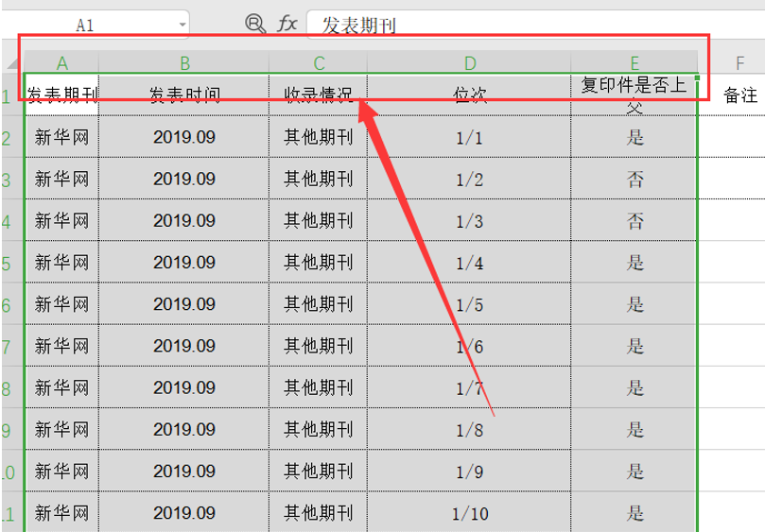Click 新华网 in row 2
This screenshot has height=532, width=765.
[x=61, y=137]
